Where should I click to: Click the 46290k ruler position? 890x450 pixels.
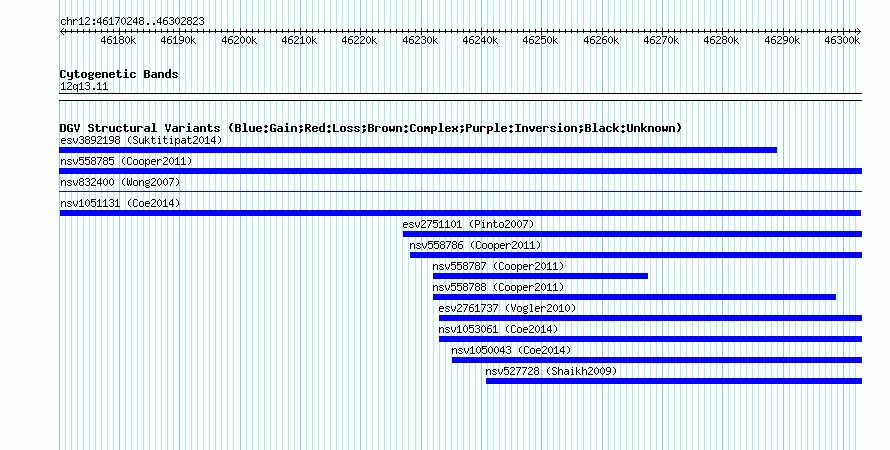click(782, 41)
